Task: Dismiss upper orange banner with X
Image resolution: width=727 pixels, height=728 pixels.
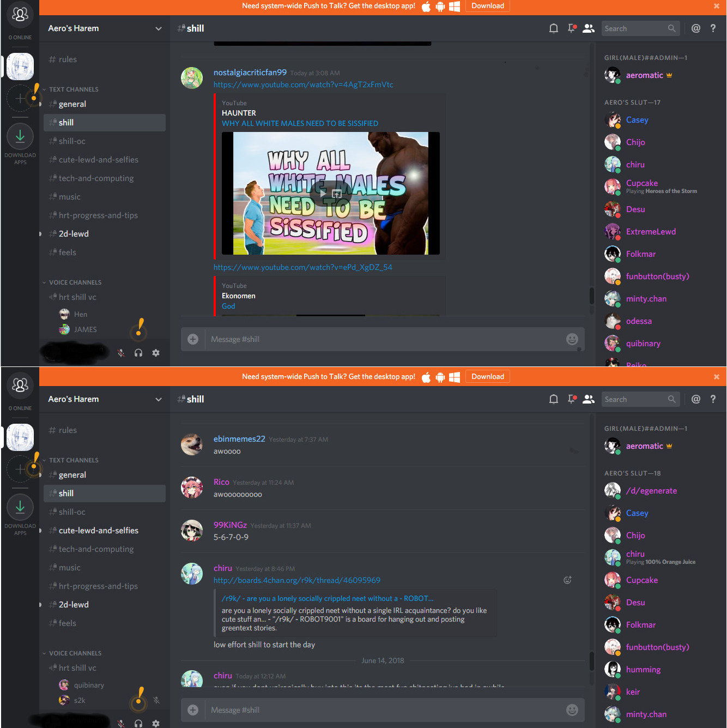Action: [717, 6]
